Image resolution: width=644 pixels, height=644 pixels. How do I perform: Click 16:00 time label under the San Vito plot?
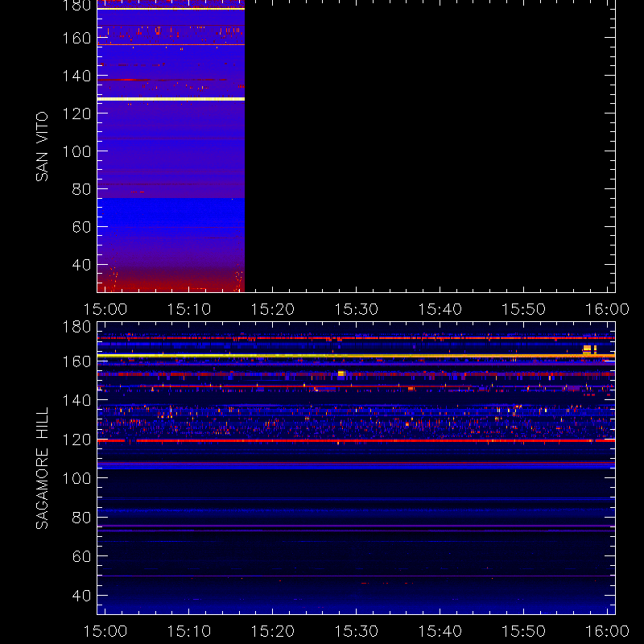607,309
